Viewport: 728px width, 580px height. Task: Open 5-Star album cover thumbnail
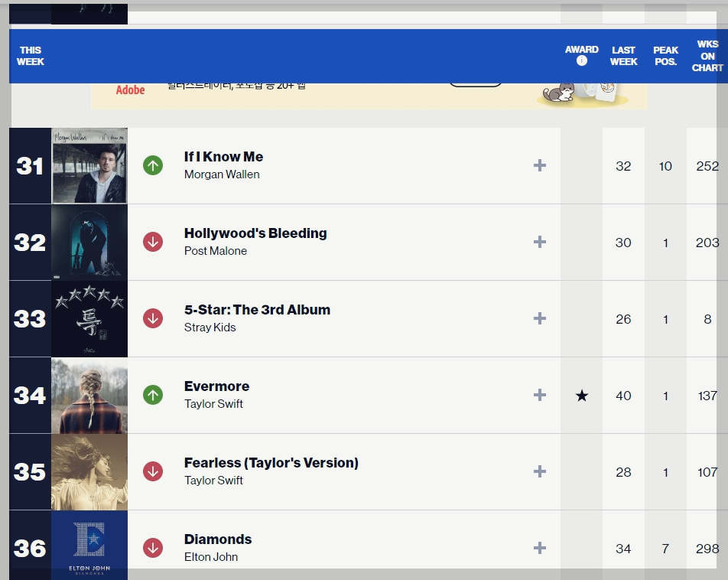pos(89,319)
